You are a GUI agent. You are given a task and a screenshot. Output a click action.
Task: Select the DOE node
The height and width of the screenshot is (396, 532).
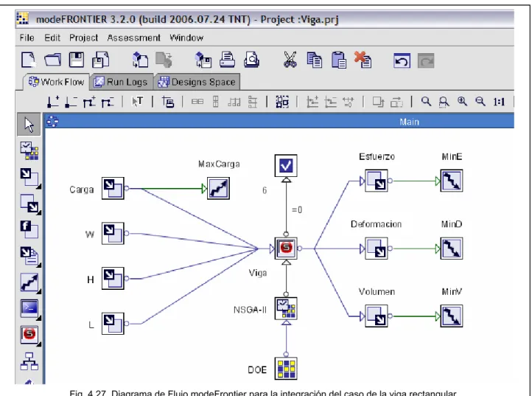286,369
